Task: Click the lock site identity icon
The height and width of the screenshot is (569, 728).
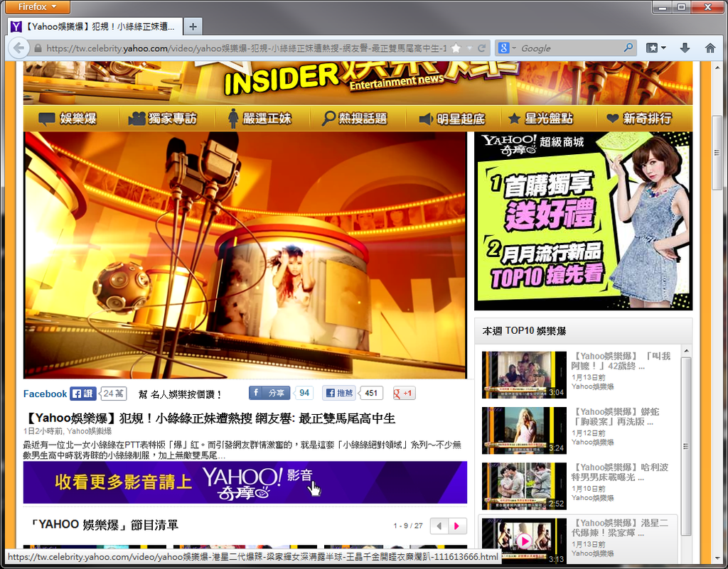Action: pos(38,48)
